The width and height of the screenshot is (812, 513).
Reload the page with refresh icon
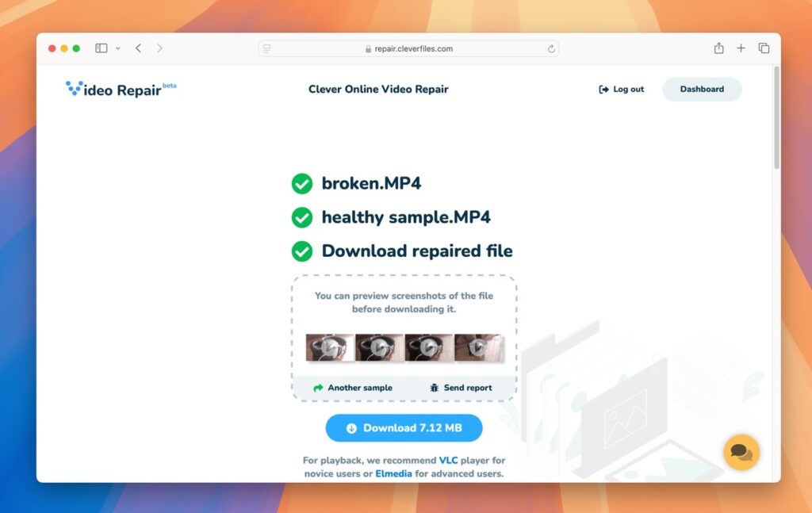click(x=551, y=49)
